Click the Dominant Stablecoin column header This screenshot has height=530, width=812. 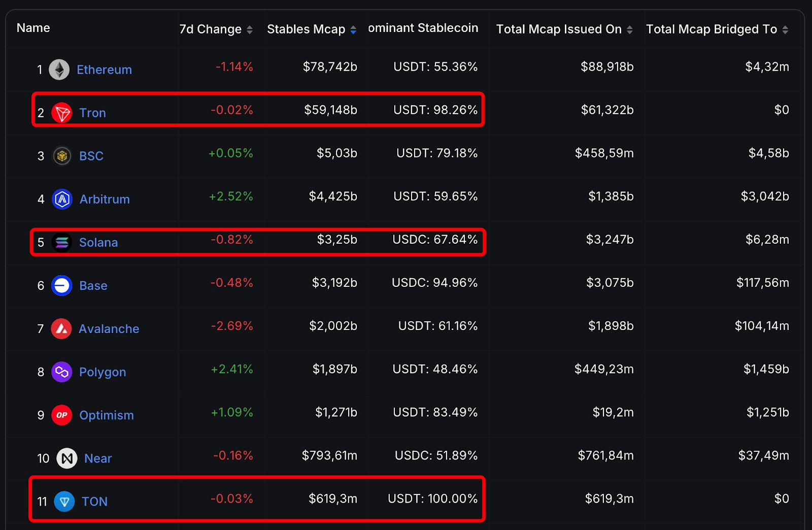pyautogui.click(x=423, y=28)
